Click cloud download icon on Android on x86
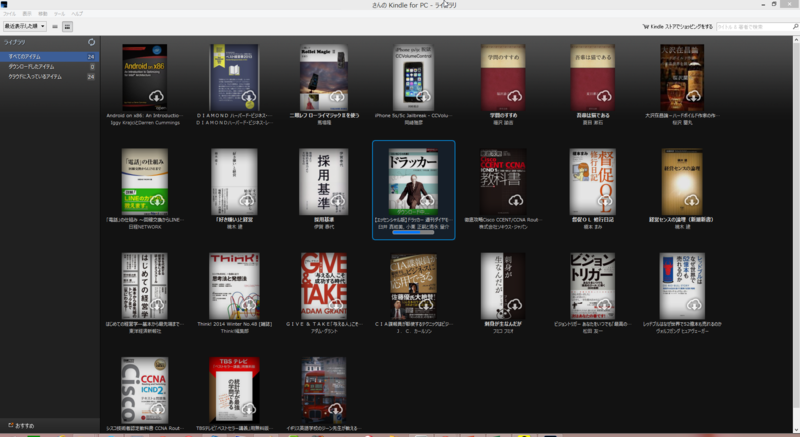Image resolution: width=800 pixels, height=437 pixels. coord(156,96)
